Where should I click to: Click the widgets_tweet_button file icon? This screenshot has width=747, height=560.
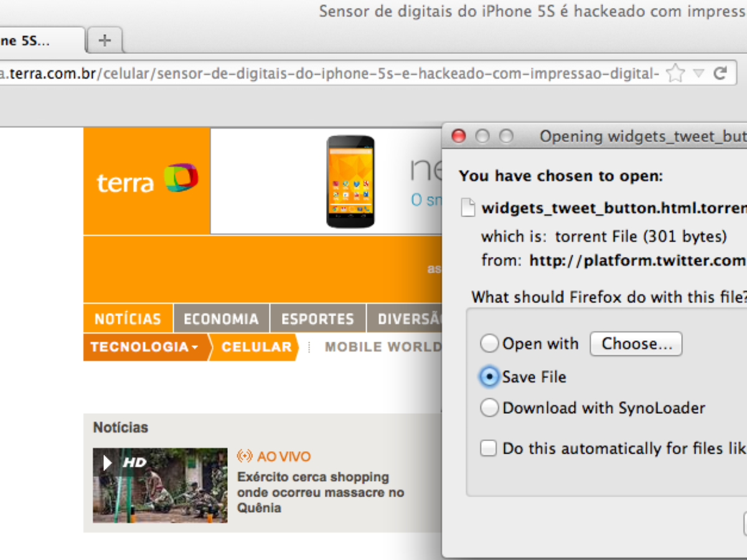click(x=467, y=208)
